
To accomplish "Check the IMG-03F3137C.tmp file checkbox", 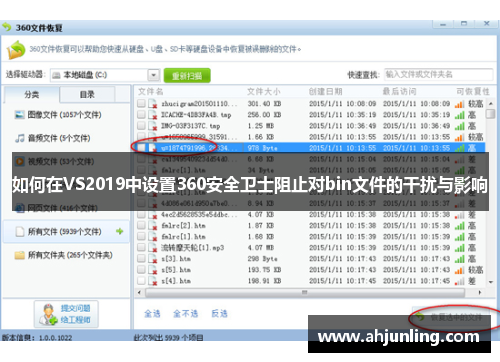I will [141, 126].
